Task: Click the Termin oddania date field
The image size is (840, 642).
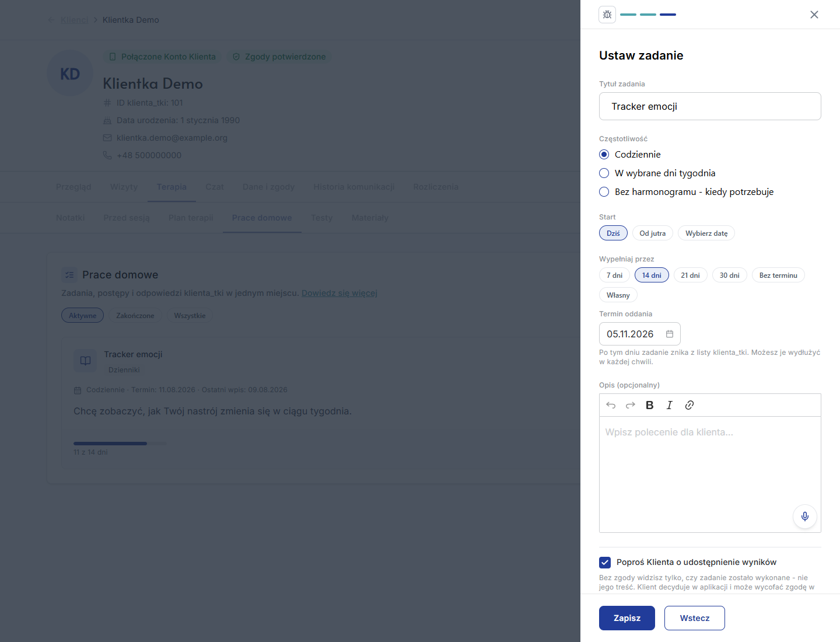Action: coord(639,334)
